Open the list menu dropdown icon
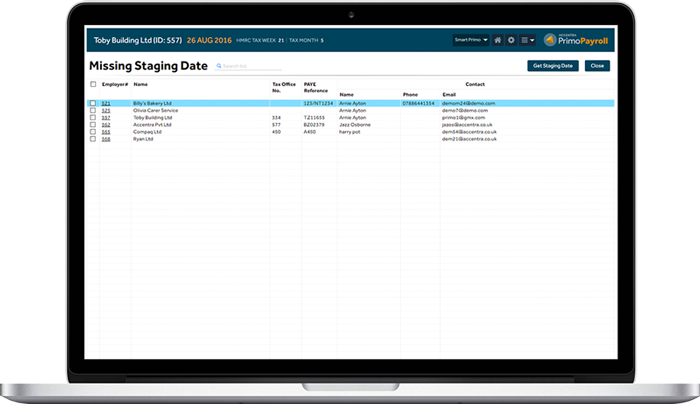700x404 pixels. [x=528, y=40]
